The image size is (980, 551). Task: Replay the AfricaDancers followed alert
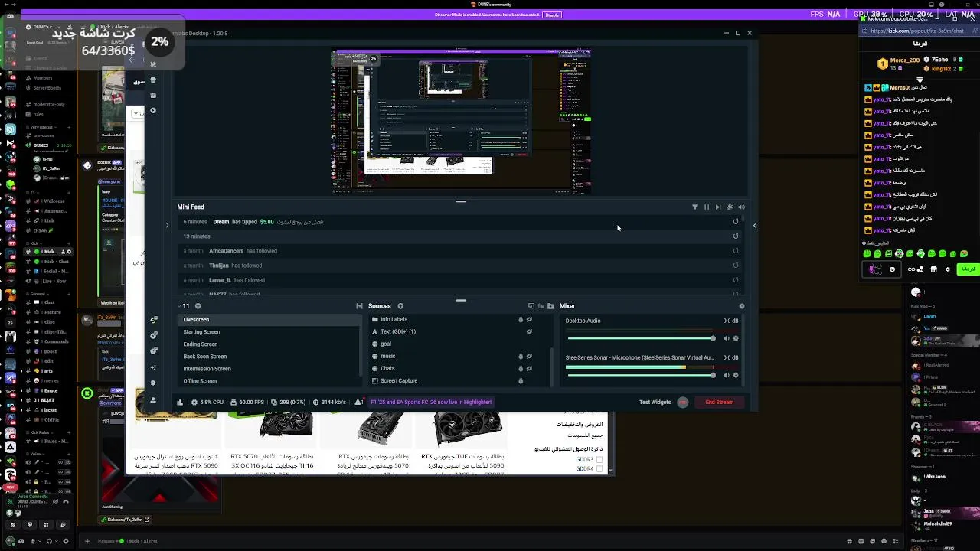pyautogui.click(x=736, y=251)
